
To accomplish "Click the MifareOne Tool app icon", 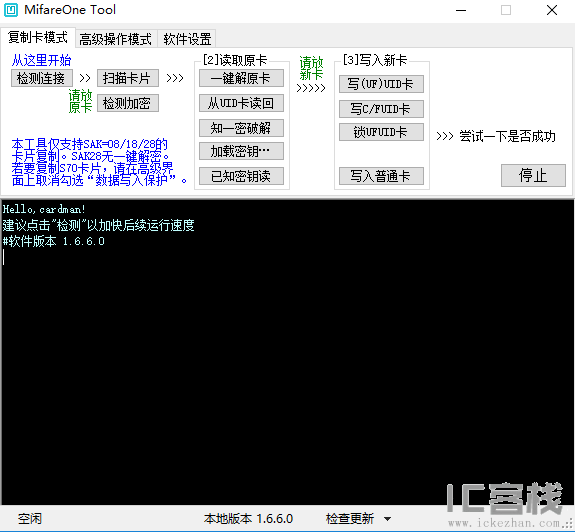I will tap(11, 10).
